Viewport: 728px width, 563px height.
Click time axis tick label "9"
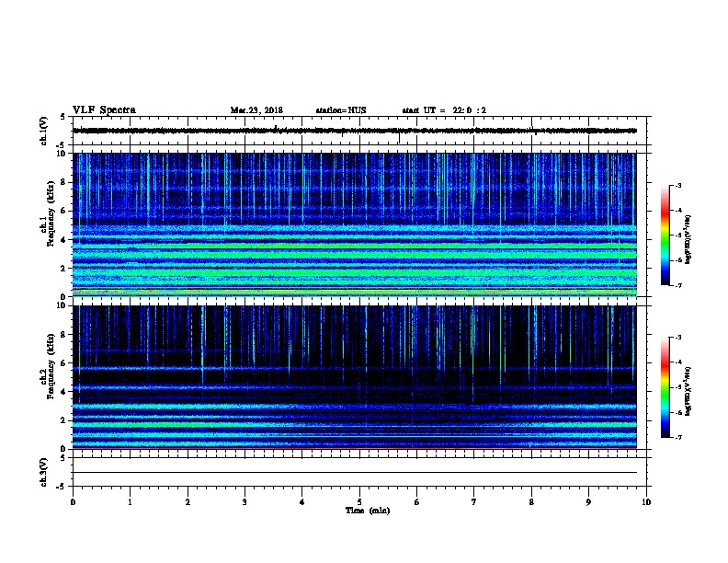point(588,502)
